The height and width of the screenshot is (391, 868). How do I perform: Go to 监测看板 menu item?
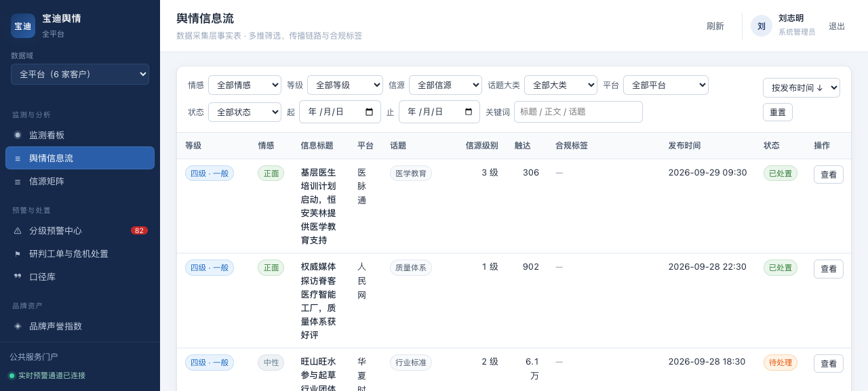80,135
